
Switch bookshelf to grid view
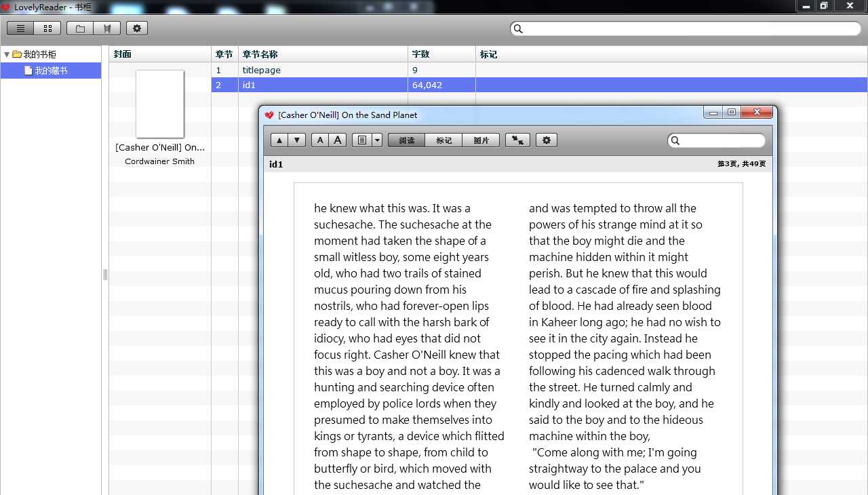coord(47,28)
